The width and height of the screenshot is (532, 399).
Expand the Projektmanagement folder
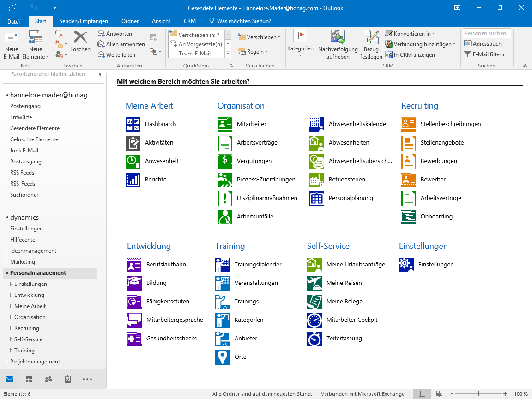(x=7, y=362)
